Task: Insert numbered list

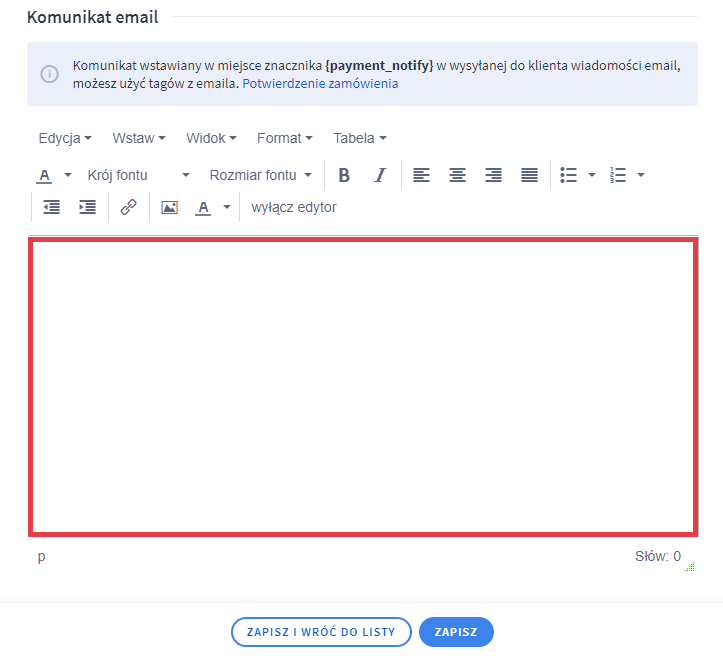Action: click(x=618, y=175)
